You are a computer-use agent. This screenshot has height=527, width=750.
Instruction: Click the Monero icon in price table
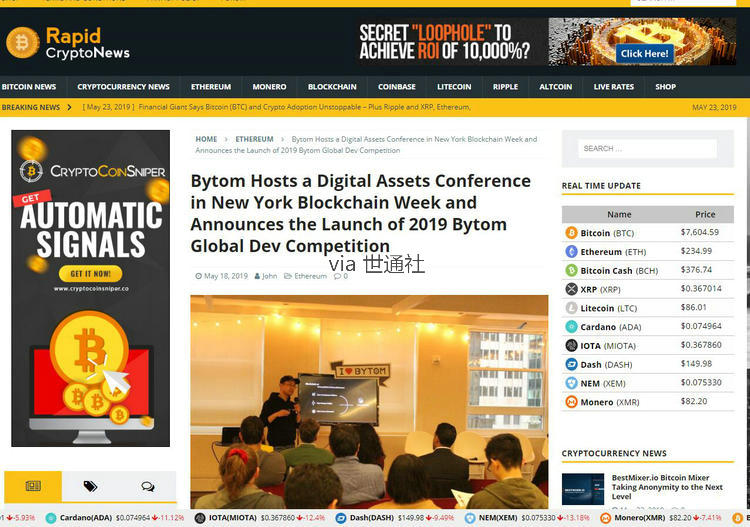(x=571, y=402)
